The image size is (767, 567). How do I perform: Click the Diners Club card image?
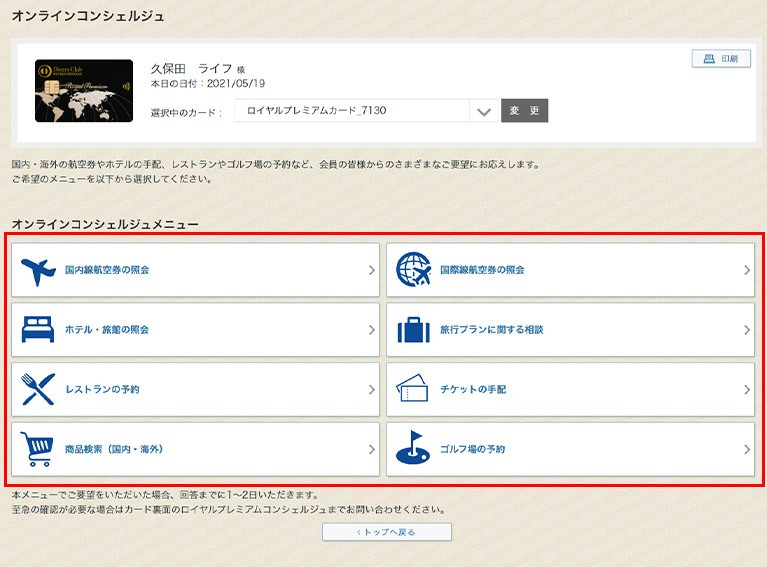coord(84,91)
